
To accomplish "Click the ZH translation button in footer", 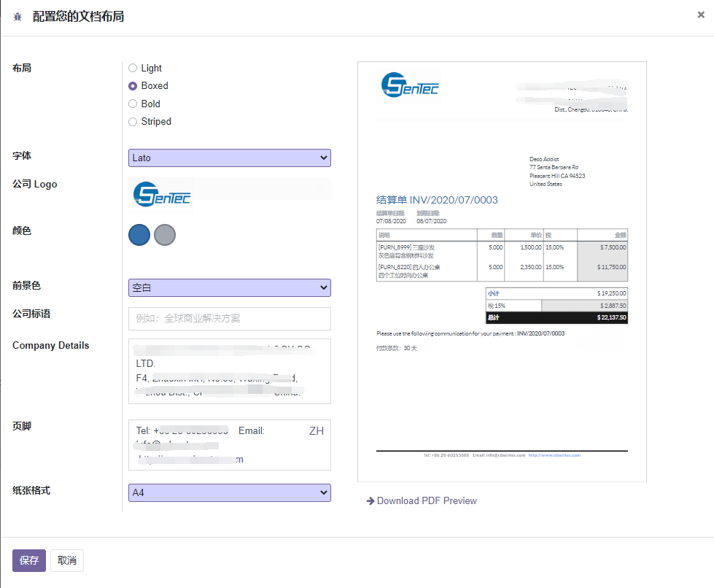I will coord(317,431).
